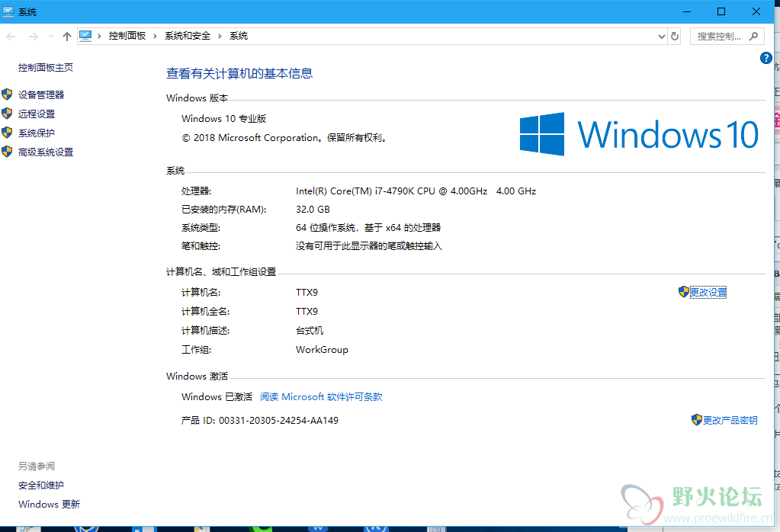Click shield icon beside 系统保护

pos(7,133)
